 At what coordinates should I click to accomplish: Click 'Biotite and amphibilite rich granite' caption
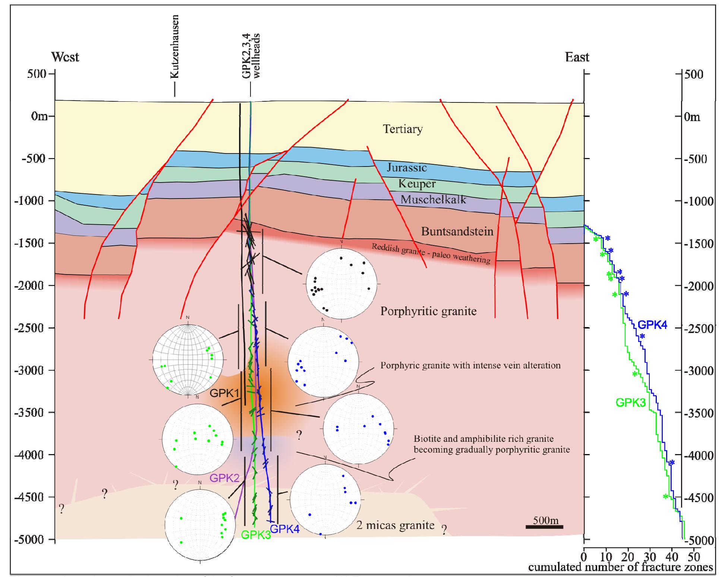(483, 439)
